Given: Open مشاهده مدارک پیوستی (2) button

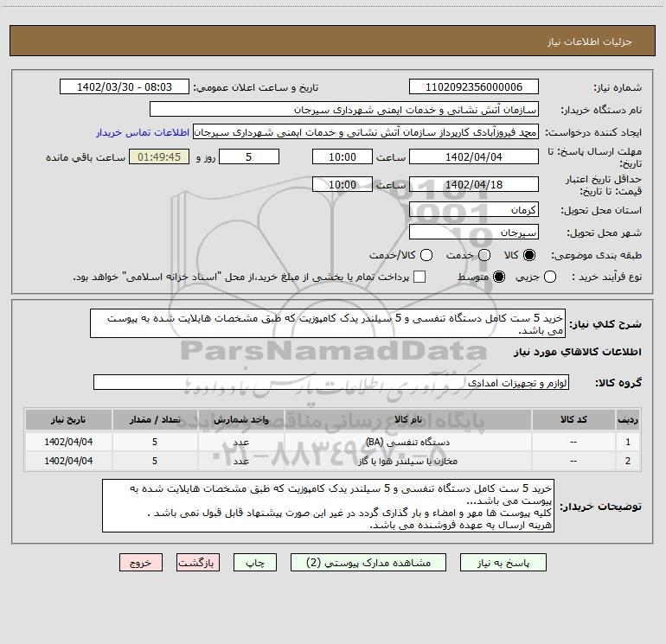Looking at the screenshot, I should coord(368,563).
